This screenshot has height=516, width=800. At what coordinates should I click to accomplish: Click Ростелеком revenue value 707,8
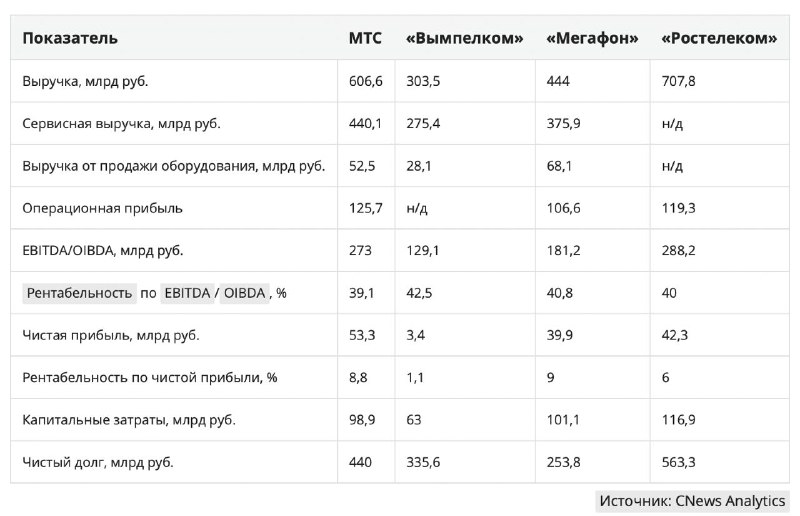[x=679, y=81]
